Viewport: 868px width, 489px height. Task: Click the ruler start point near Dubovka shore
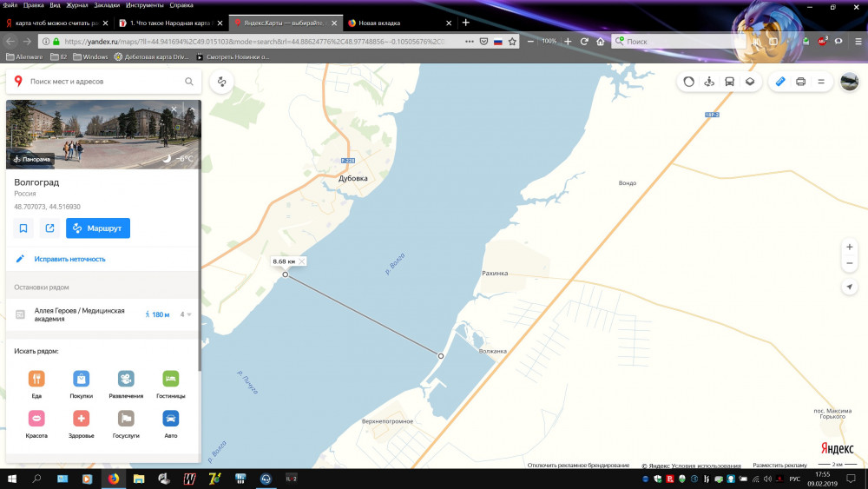click(x=285, y=274)
